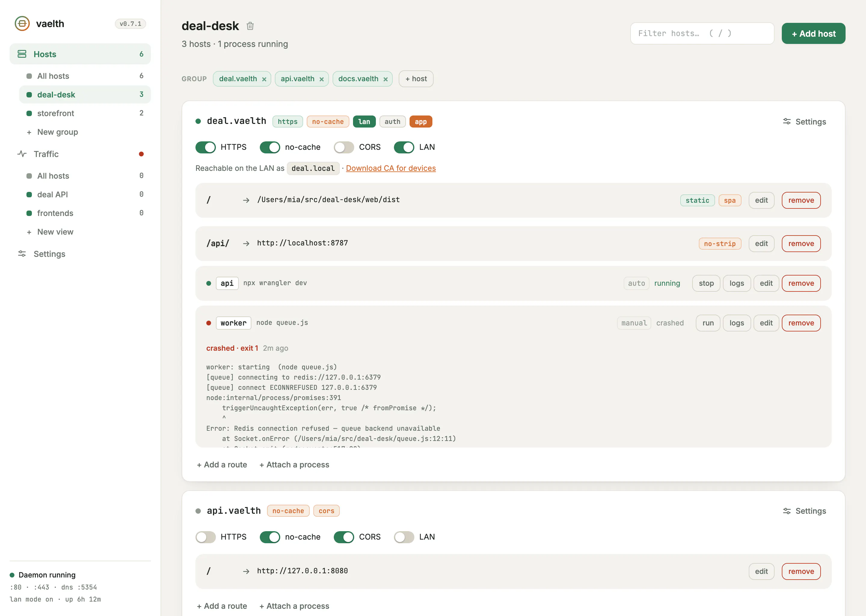Run the crashed worker process
The image size is (866, 616).
coord(708,323)
